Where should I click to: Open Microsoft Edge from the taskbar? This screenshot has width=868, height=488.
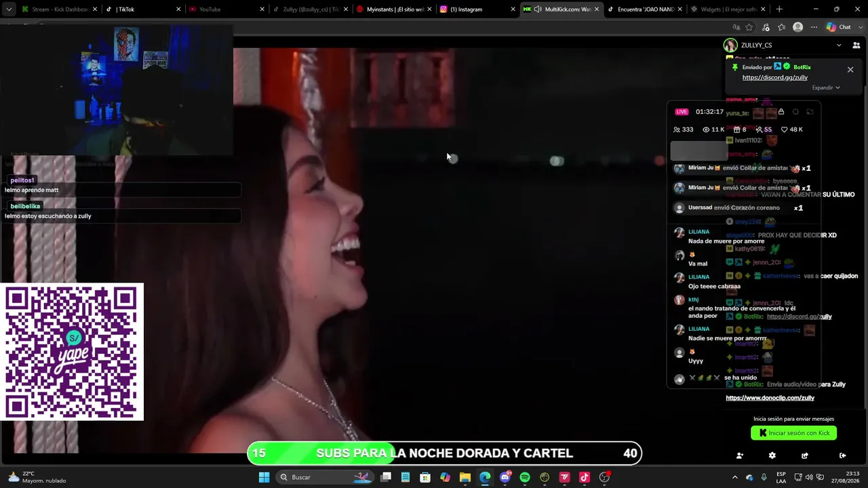click(485, 477)
